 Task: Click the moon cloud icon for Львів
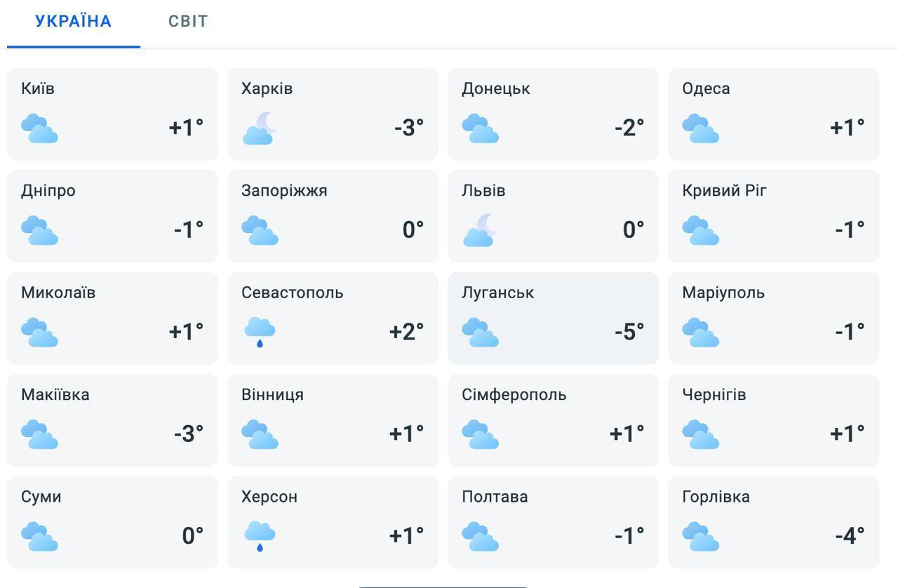(x=481, y=230)
